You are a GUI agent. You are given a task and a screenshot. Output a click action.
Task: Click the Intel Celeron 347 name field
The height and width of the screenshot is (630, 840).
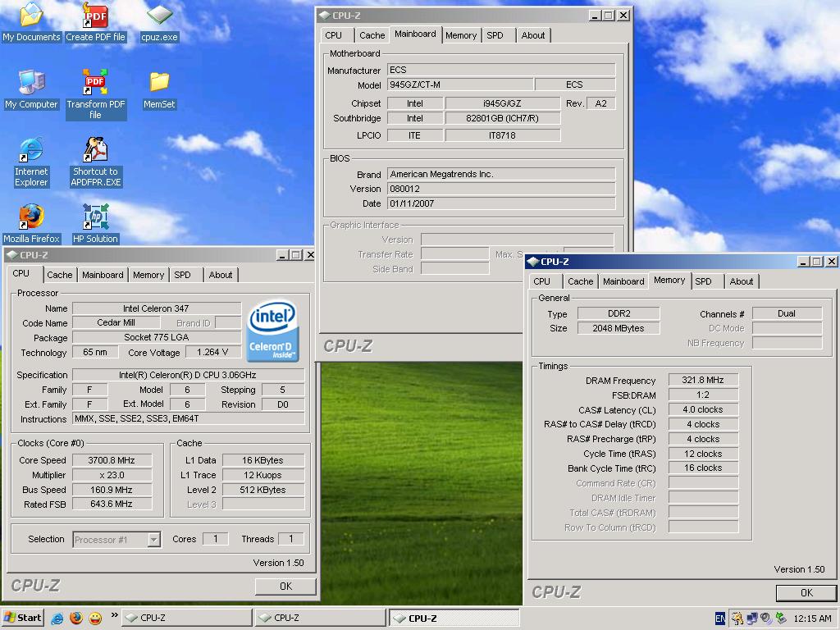pos(157,308)
